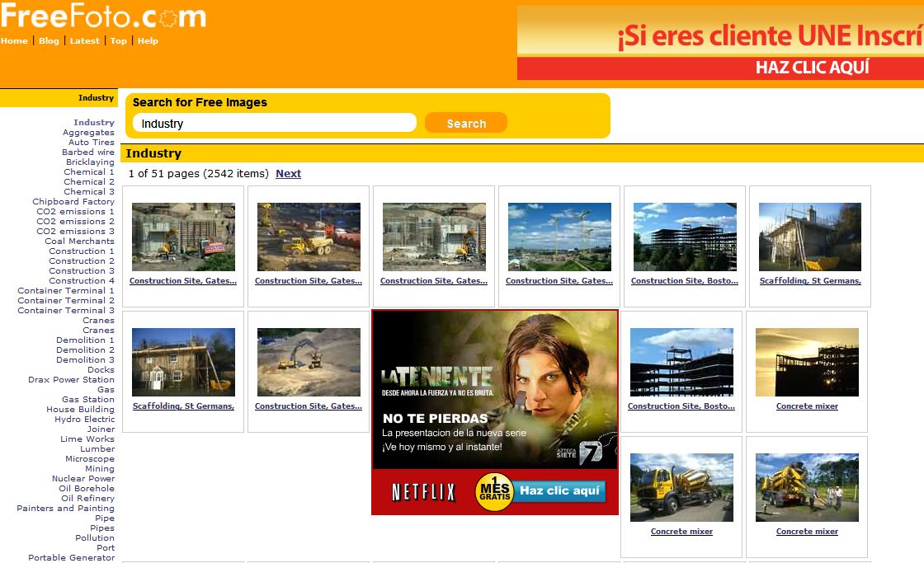Image resolution: width=924 pixels, height=563 pixels.
Task: Open the Latest menu link
Action: coord(85,40)
